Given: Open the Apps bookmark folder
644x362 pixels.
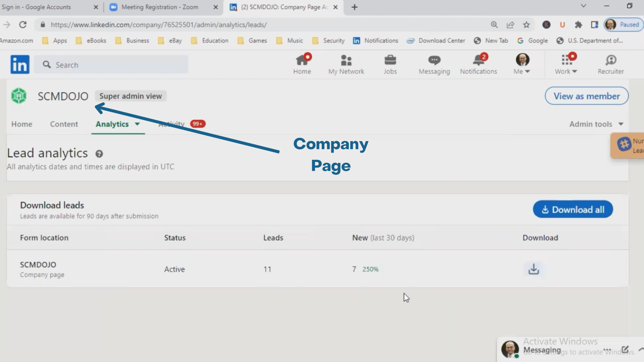Looking at the screenshot, I should coord(54,41).
